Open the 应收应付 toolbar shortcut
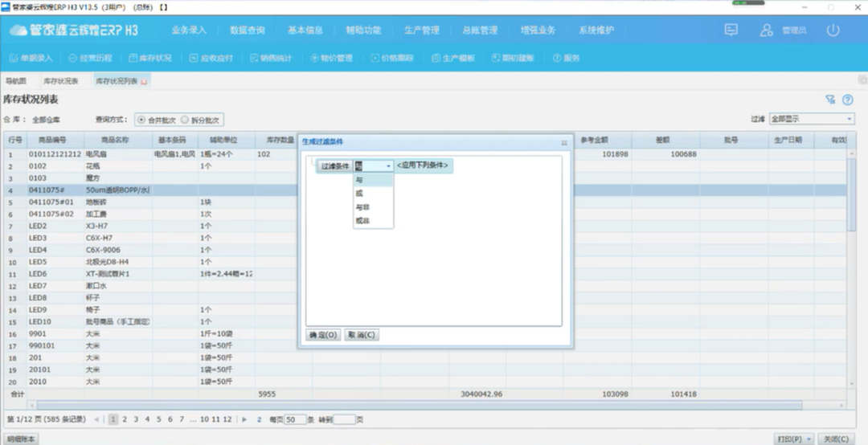This screenshot has height=445, width=868. point(211,58)
